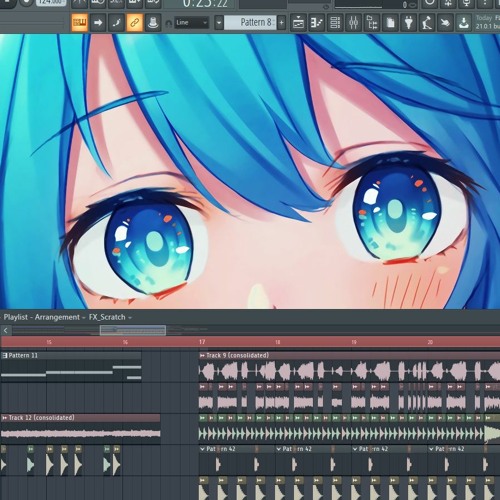Click the Track 9 audio waveform
500x500 pixels.
click(x=349, y=371)
